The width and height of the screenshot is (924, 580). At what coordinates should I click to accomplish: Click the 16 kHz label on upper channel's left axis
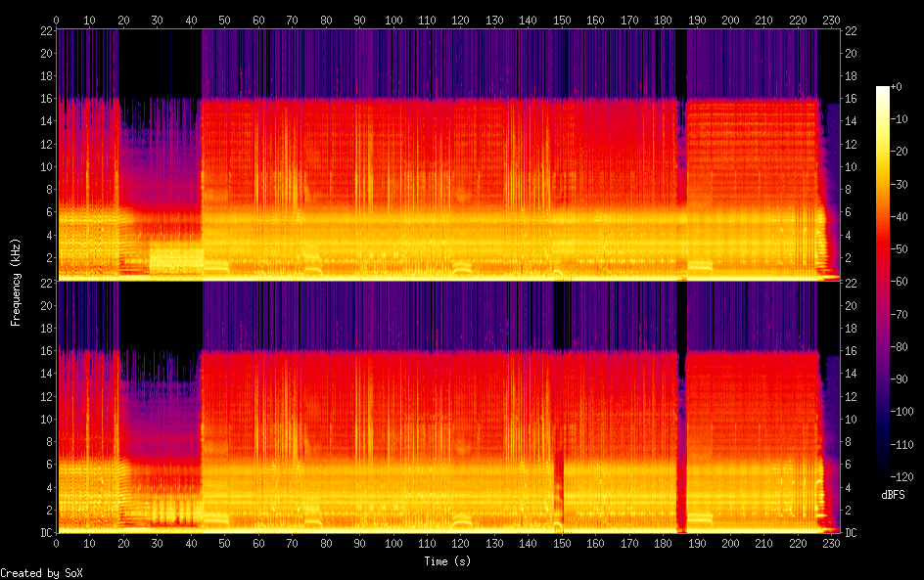tap(45, 99)
